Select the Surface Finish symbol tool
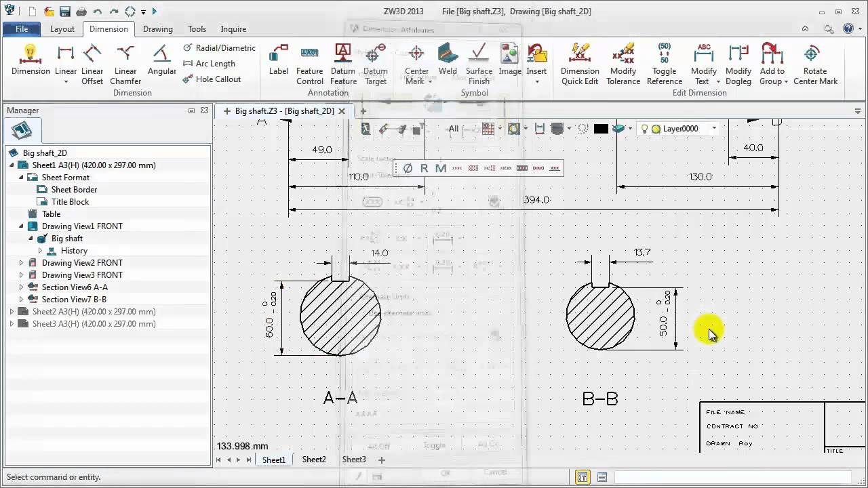Image resolution: width=868 pixels, height=488 pixels. point(479,65)
